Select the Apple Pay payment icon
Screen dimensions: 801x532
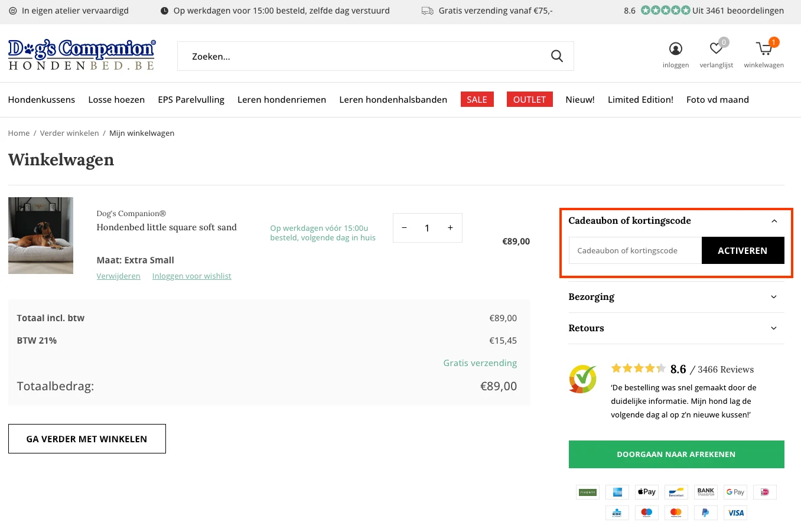(x=646, y=492)
